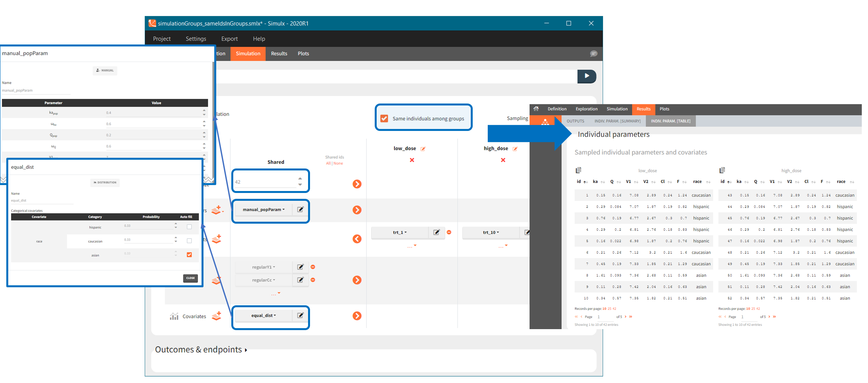Switch to INDIV. PARAM. [SUMMARY] tab
This screenshot has width=868, height=383.
[x=617, y=121]
